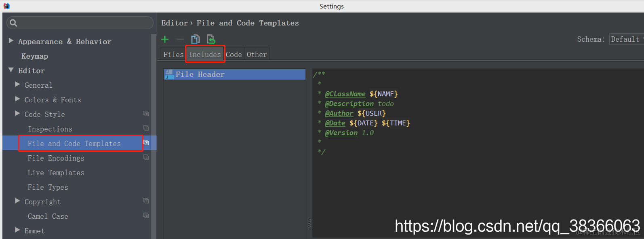Screen dimensions: 644x239
Task: Select File and Code Templates
Action: (x=74, y=144)
